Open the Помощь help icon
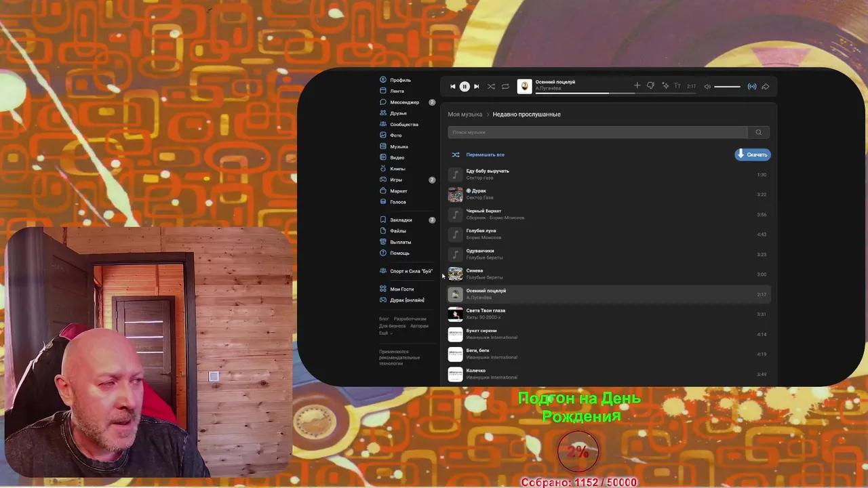Image resolution: width=868 pixels, height=488 pixels. pos(383,253)
